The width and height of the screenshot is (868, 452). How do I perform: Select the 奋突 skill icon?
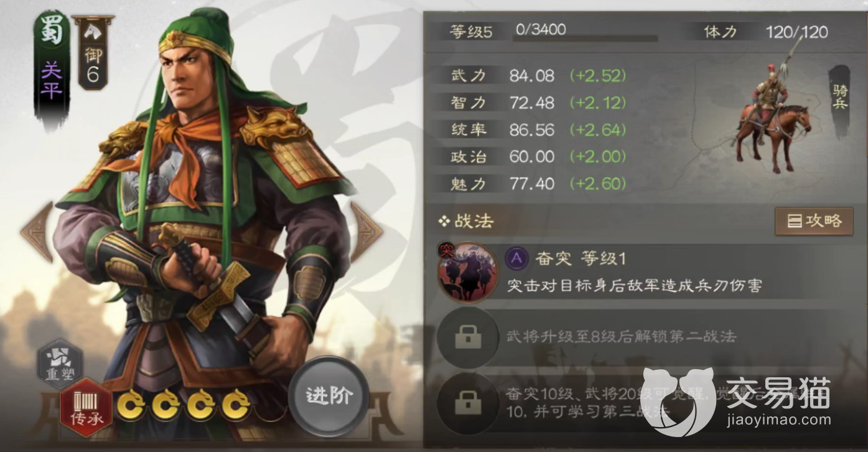tap(467, 271)
